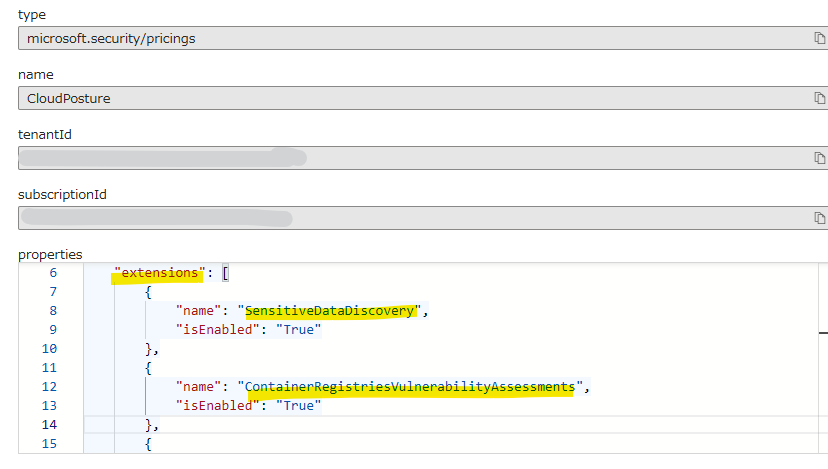Image resolution: width=828 pixels, height=469 pixels.
Task: Click the tenantId label
Action: (x=44, y=135)
